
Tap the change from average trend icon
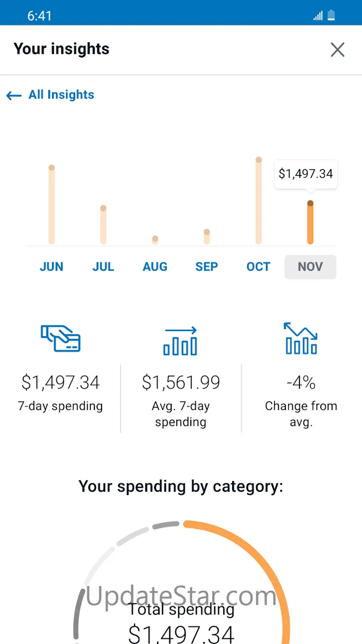pos(301,338)
